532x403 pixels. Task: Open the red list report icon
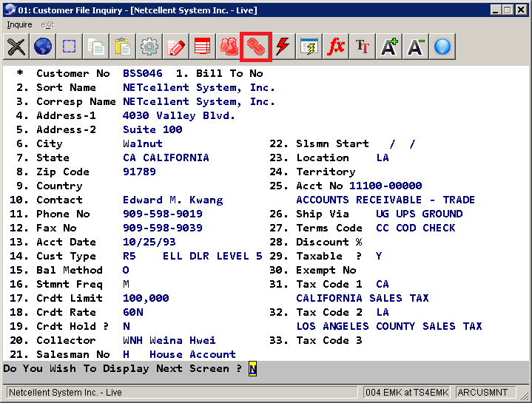pos(203,47)
